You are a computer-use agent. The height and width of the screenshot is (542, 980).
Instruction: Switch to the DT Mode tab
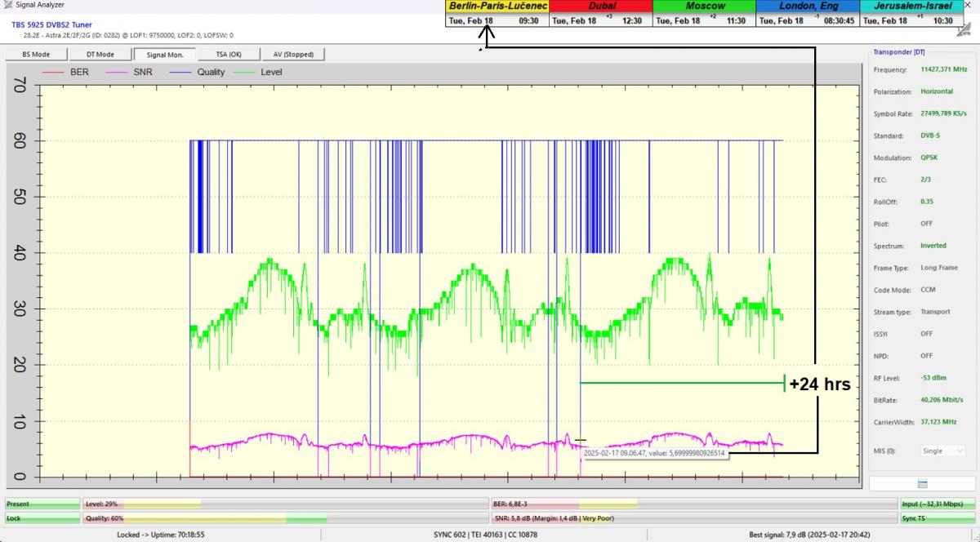[x=100, y=55]
